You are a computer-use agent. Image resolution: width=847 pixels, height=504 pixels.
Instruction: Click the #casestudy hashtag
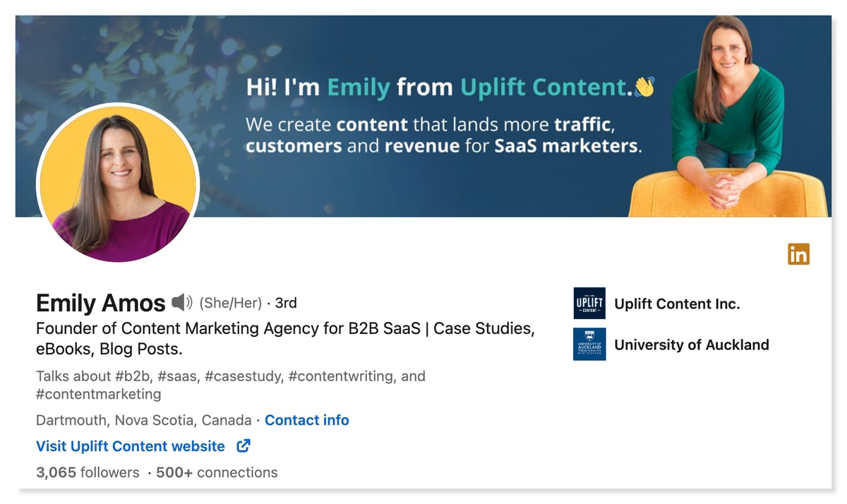[x=244, y=376]
